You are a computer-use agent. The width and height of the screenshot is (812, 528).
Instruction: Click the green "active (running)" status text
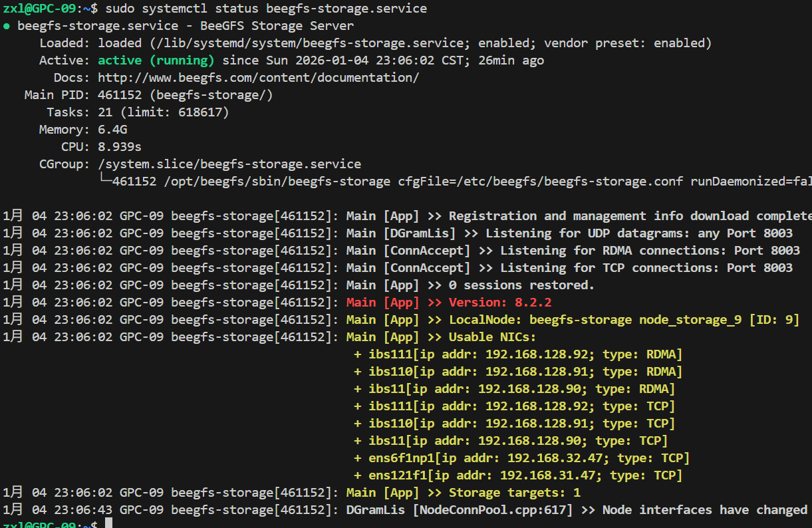click(156, 61)
